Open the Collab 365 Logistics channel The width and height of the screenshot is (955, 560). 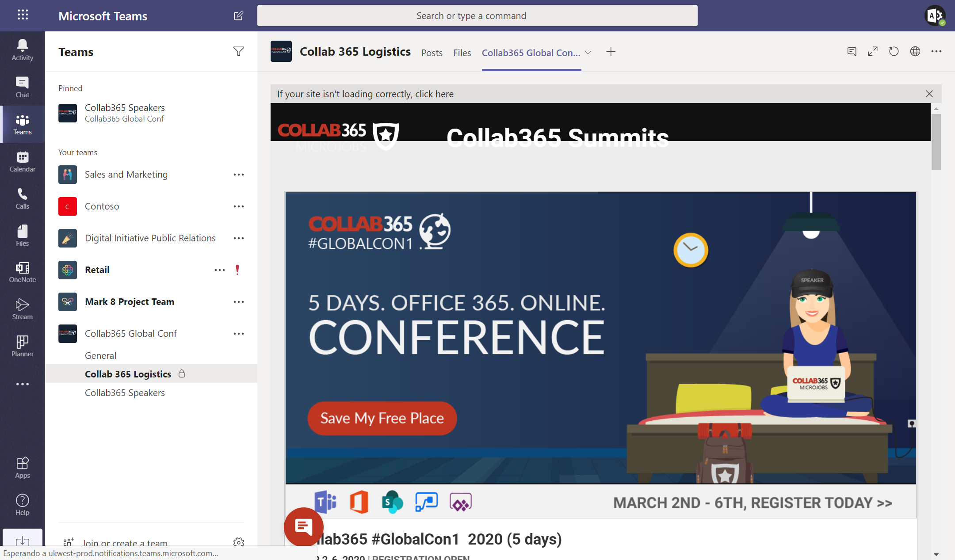pyautogui.click(x=151, y=374)
